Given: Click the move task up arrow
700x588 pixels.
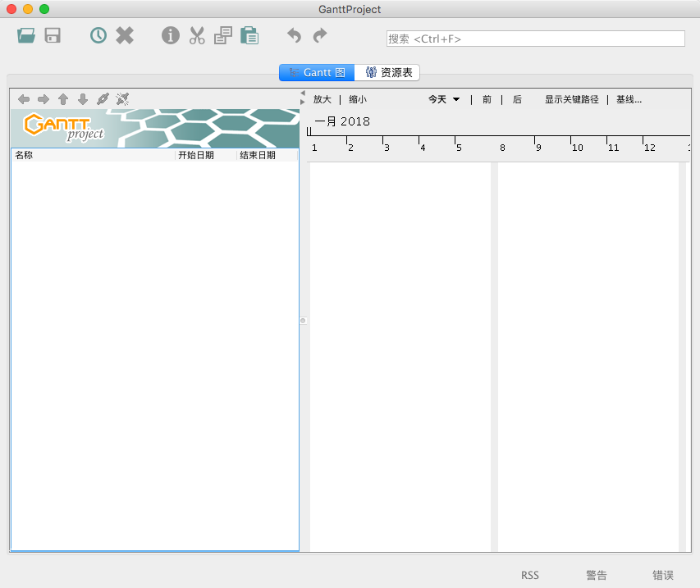Looking at the screenshot, I should coord(63,99).
